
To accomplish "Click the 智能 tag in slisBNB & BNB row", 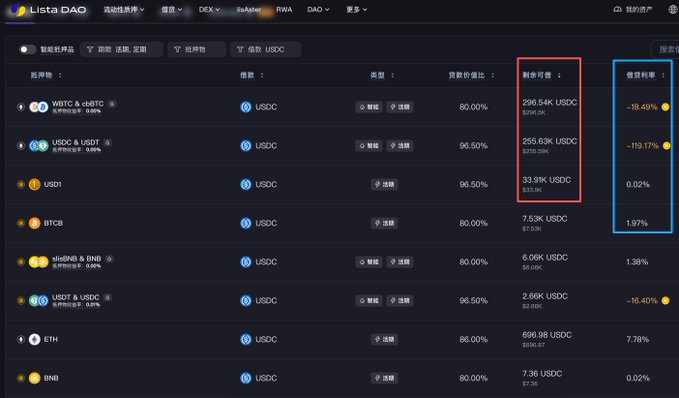I will point(369,262).
